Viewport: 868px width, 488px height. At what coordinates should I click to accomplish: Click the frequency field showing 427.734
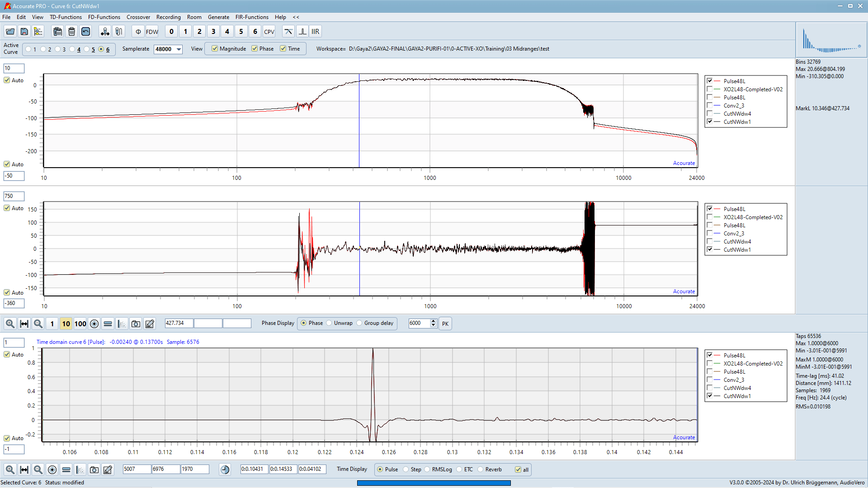coord(179,324)
